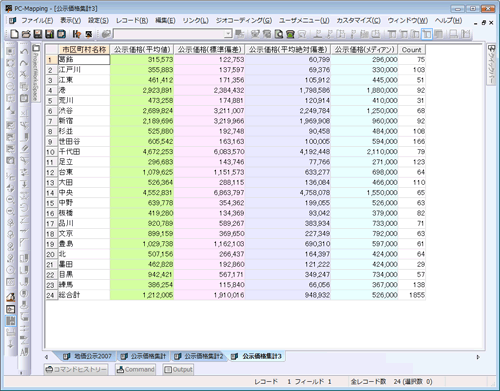Click the table corner select-all cell
Viewport: 500px width, 391px height.
coord(51,50)
